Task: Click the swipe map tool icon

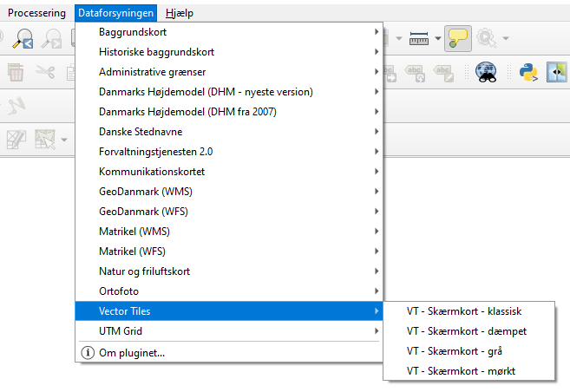Action: [x=556, y=72]
